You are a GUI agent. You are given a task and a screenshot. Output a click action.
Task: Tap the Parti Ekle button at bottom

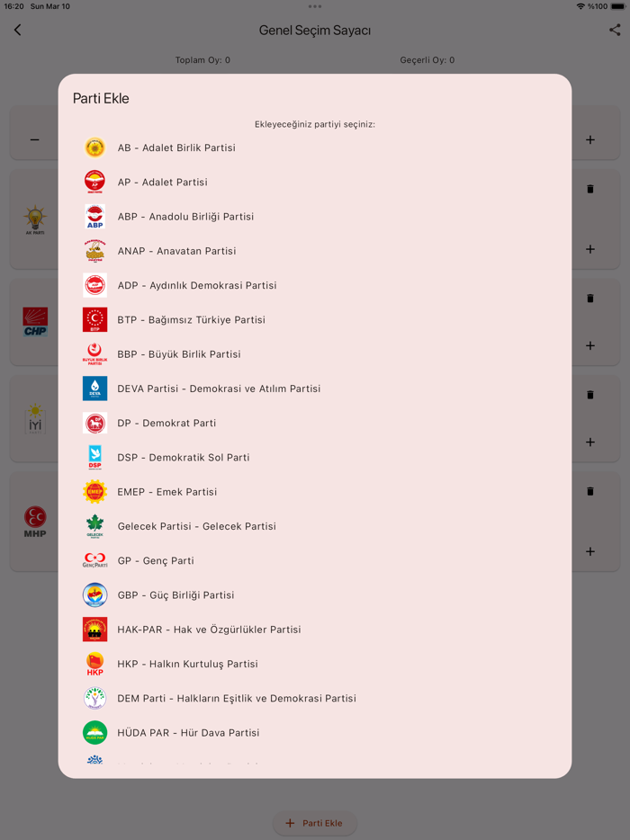coord(315,823)
